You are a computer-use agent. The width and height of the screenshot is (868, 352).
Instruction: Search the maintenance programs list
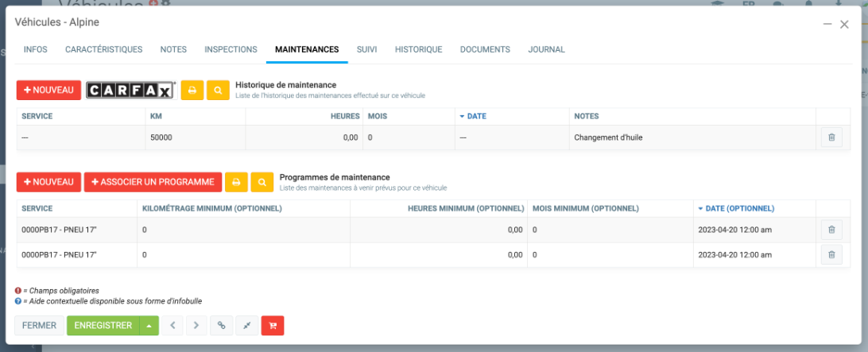tap(262, 182)
